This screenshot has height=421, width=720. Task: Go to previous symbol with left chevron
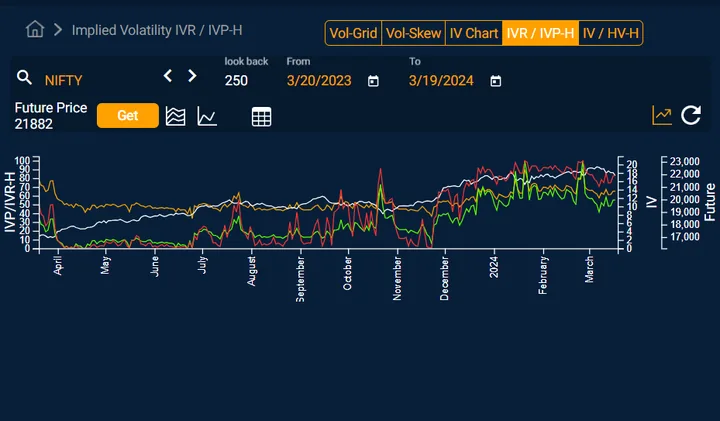click(x=168, y=76)
